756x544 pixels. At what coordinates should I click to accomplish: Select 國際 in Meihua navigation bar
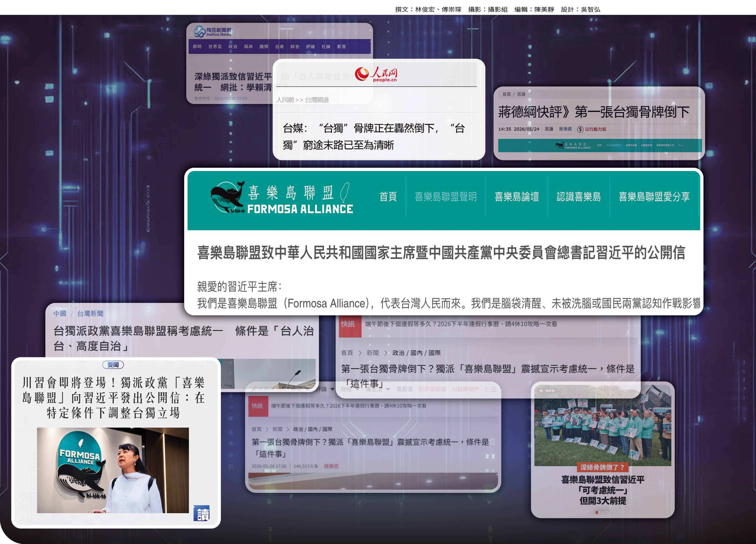click(x=264, y=47)
